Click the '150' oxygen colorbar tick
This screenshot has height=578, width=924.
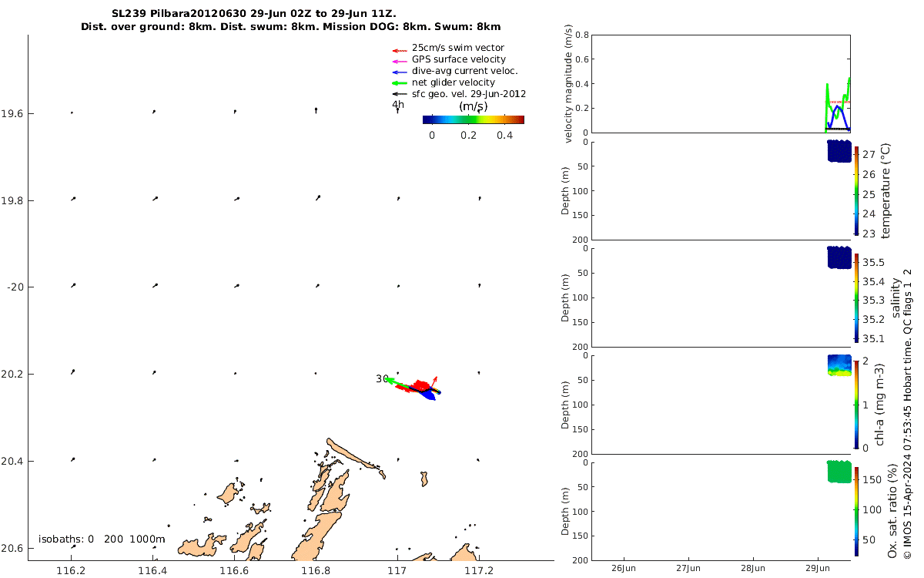[x=871, y=479]
